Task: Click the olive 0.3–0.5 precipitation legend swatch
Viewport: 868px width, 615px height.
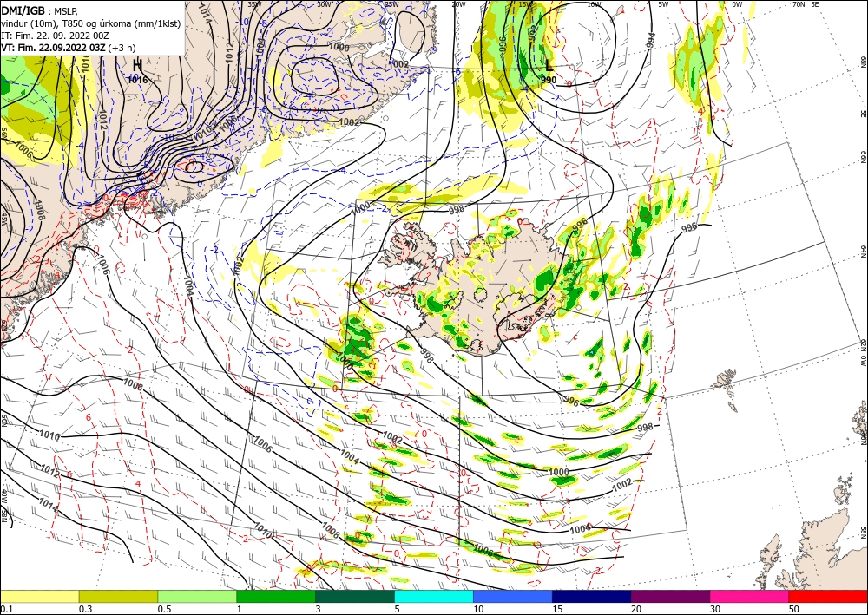Action: pyautogui.click(x=118, y=596)
